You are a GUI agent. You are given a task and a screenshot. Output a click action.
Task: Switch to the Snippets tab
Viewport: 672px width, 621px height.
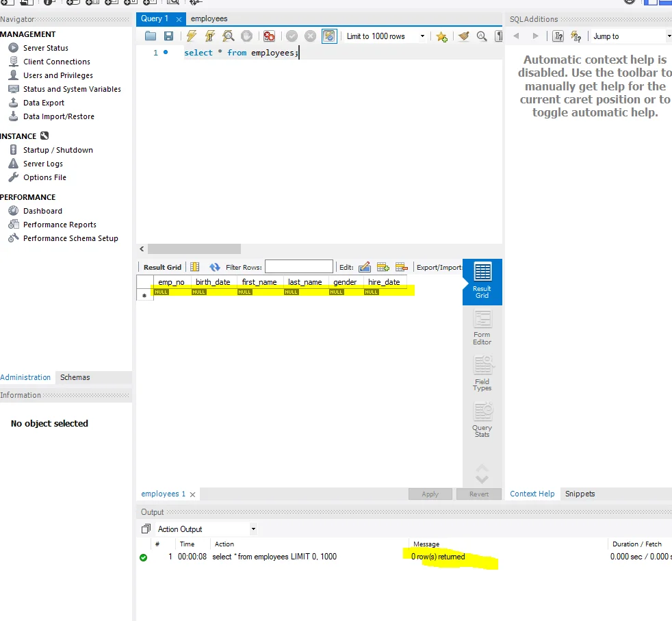(580, 494)
